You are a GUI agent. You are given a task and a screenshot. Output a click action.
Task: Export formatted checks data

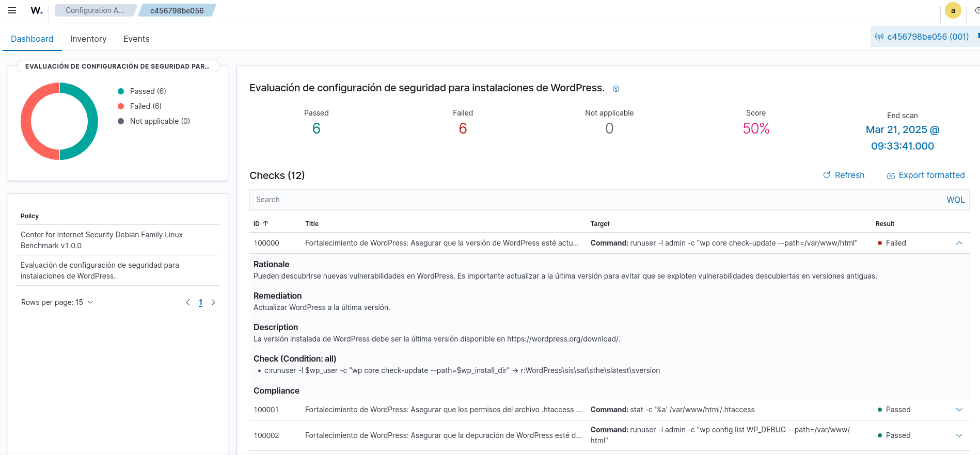(926, 175)
